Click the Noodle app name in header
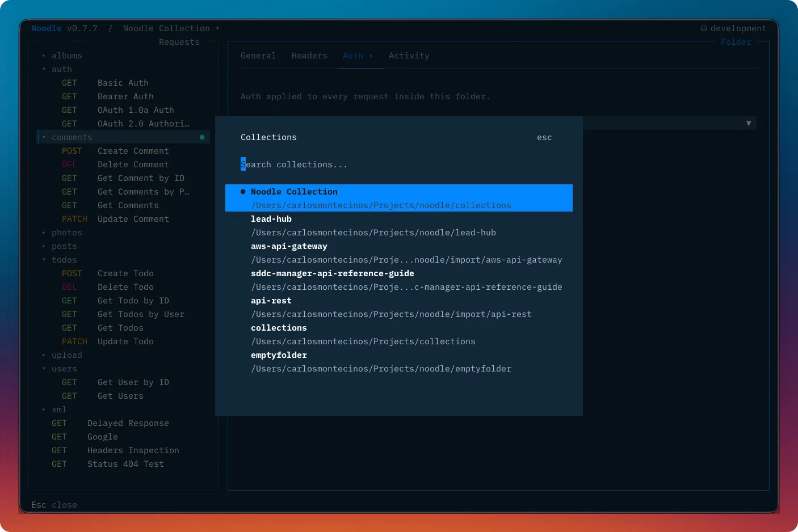798x532 pixels. pos(47,28)
